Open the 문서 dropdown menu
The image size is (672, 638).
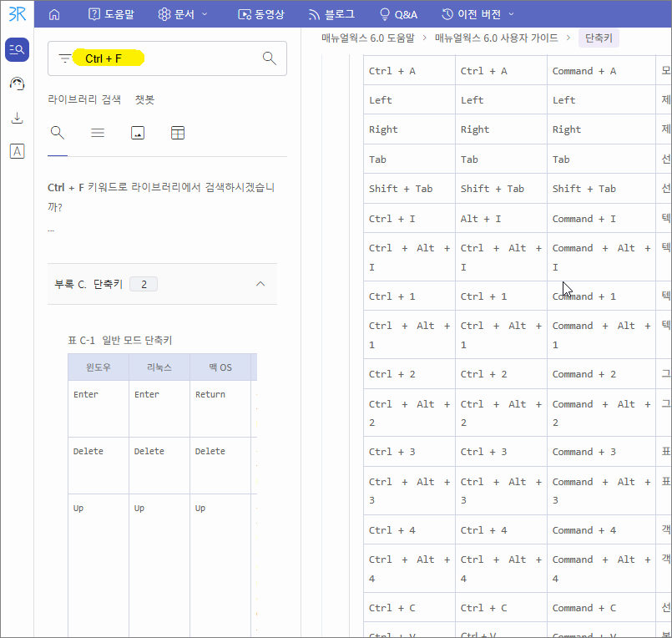182,14
